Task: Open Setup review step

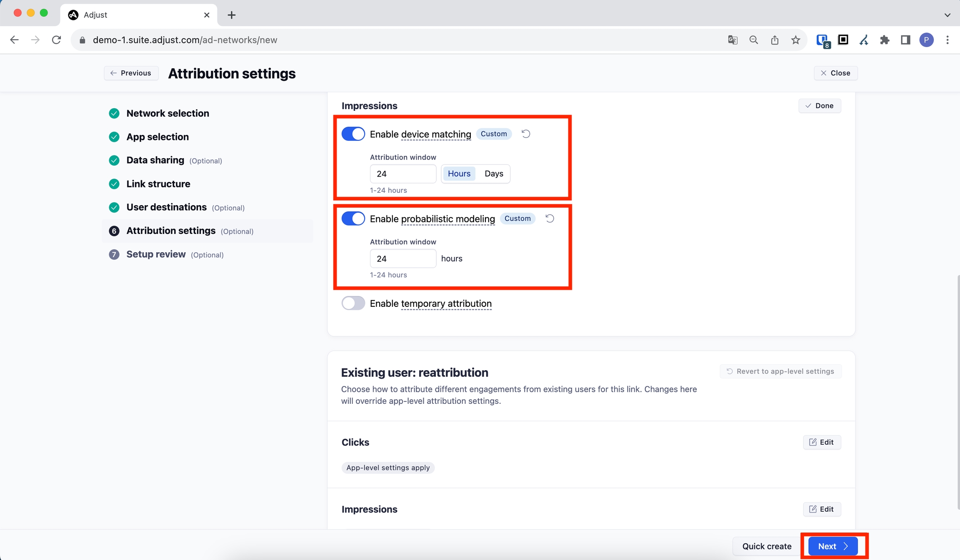Action: click(156, 254)
